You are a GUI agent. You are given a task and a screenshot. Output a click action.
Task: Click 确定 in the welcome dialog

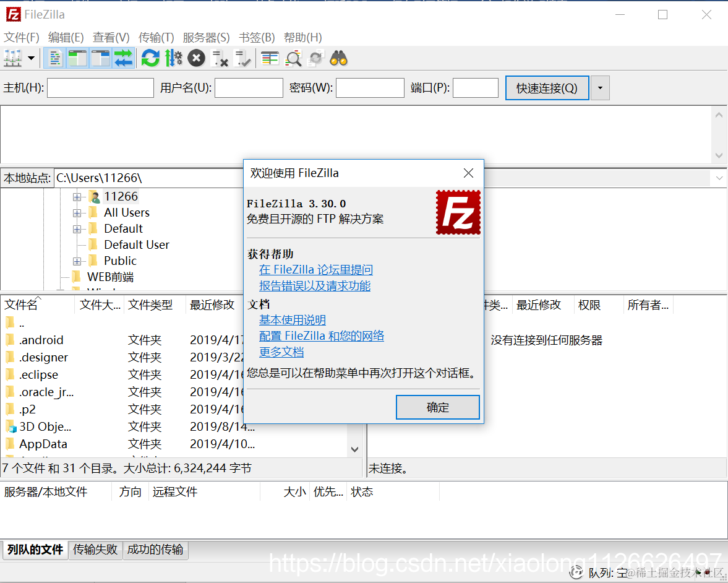(x=438, y=407)
